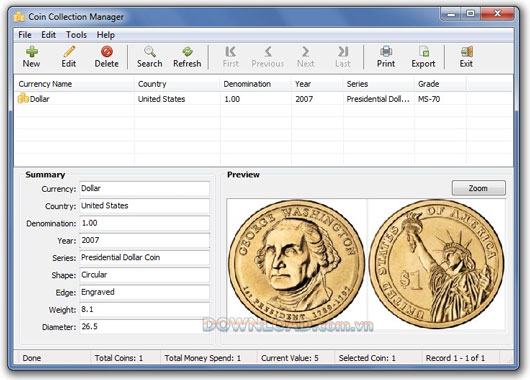Screen dimensions: 530x380
Task: Click the Zoom button in Preview
Action: point(479,188)
